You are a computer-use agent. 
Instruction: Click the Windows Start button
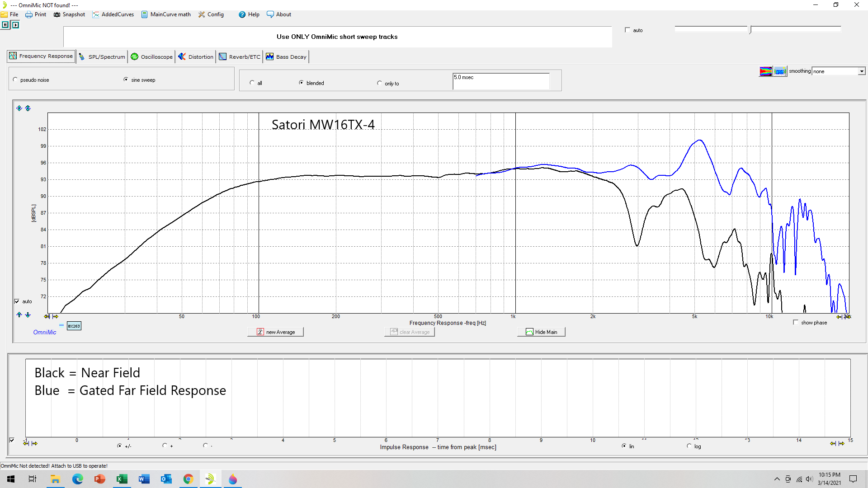tap(11, 479)
